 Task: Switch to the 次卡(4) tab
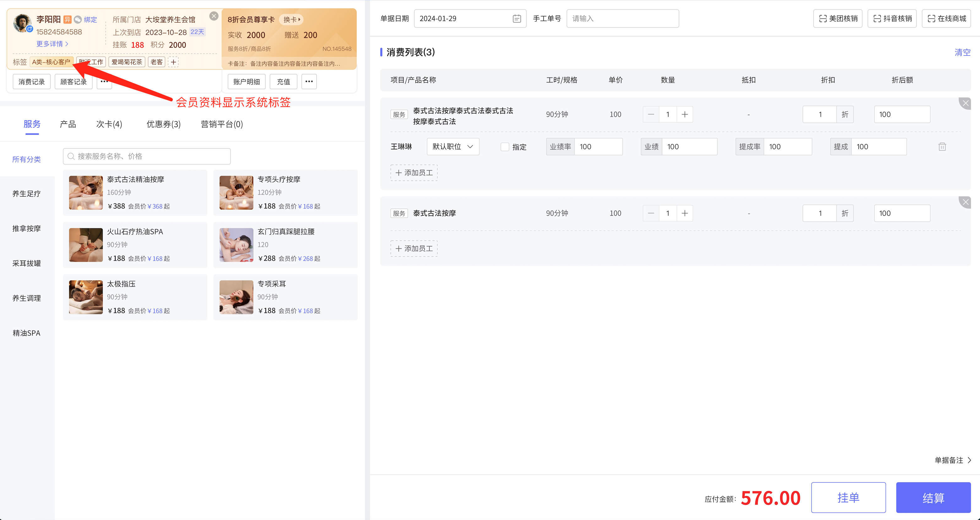(x=109, y=124)
